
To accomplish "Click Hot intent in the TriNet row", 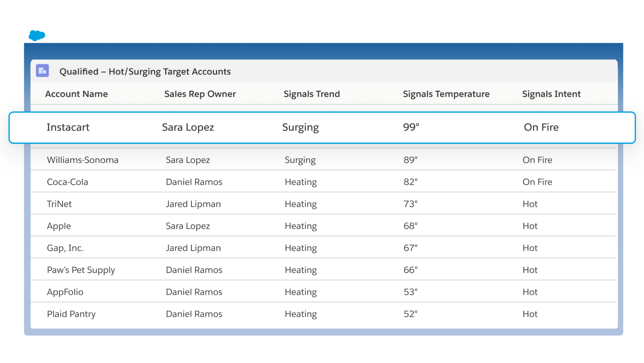I will (x=530, y=204).
